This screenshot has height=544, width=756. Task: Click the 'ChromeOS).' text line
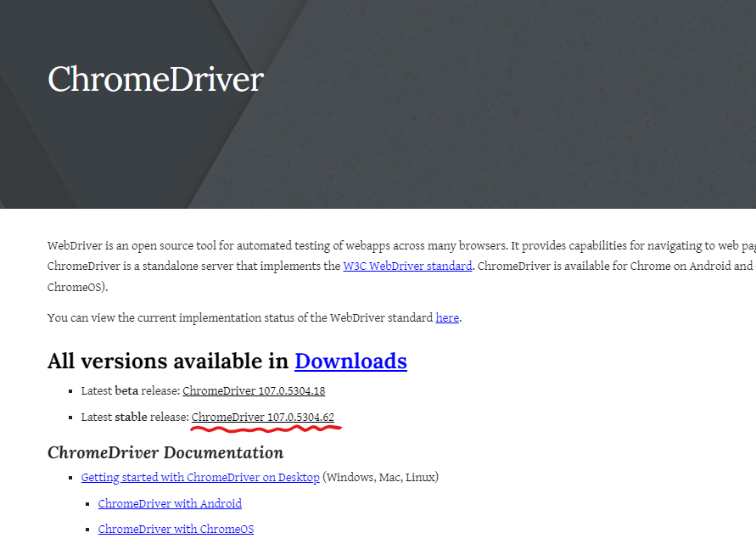(x=77, y=288)
